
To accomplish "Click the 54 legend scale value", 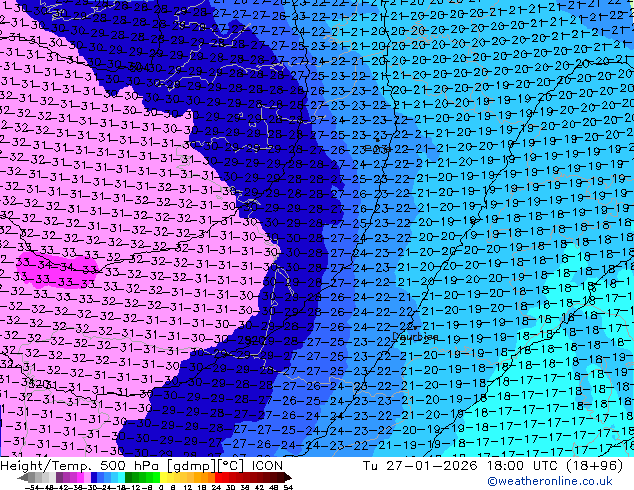I will [288, 488].
